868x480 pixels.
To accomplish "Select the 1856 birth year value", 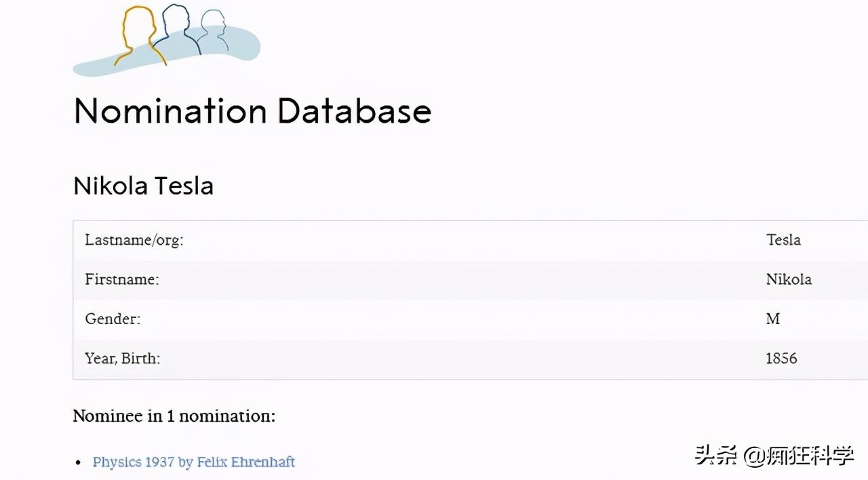I will [781, 358].
